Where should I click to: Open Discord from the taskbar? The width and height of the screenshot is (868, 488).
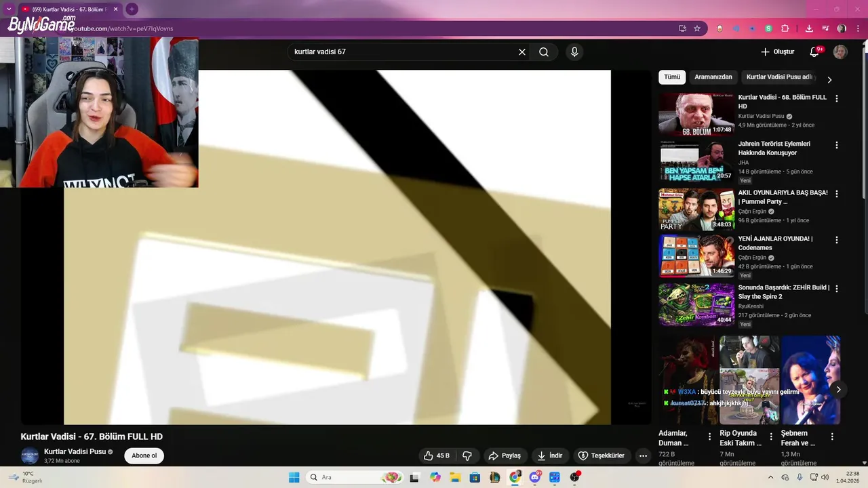coord(535,477)
